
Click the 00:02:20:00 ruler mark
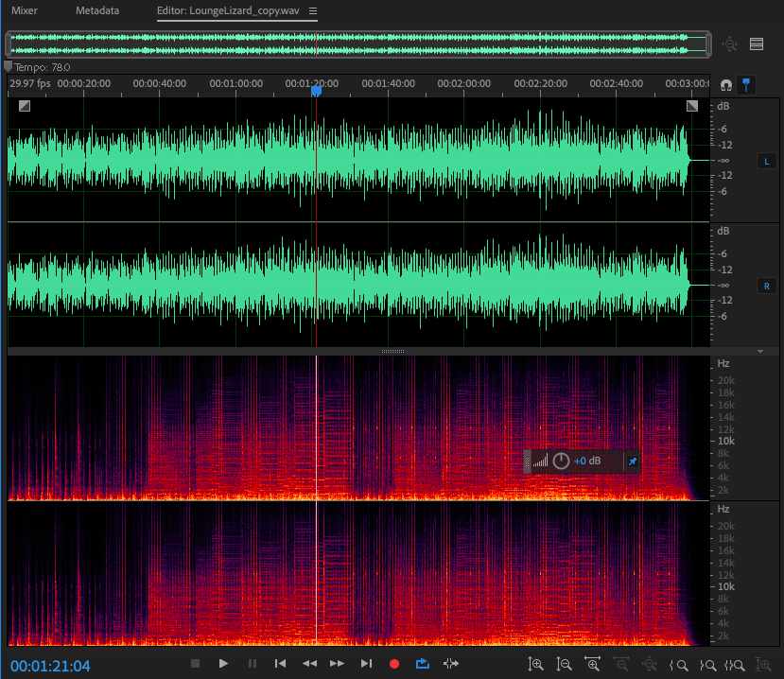pos(541,83)
